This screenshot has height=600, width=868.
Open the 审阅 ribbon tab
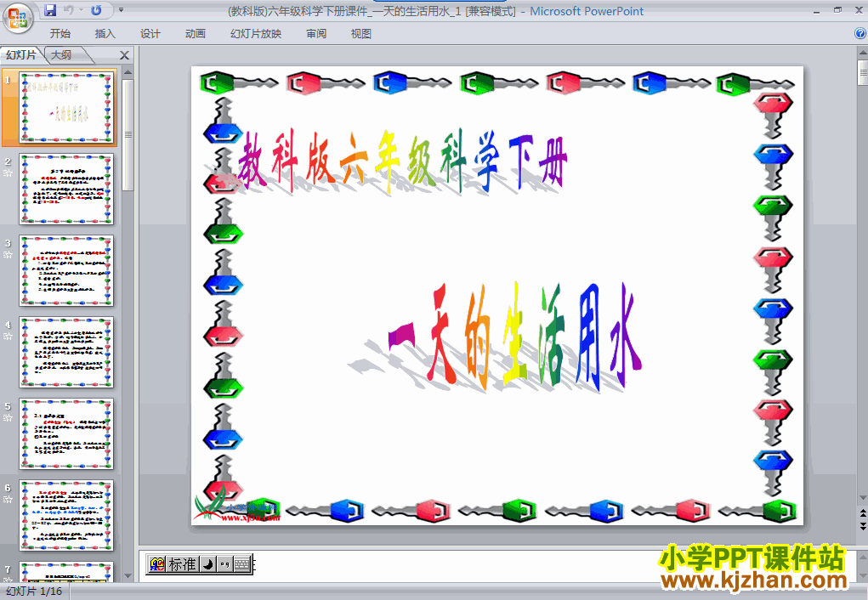click(316, 34)
